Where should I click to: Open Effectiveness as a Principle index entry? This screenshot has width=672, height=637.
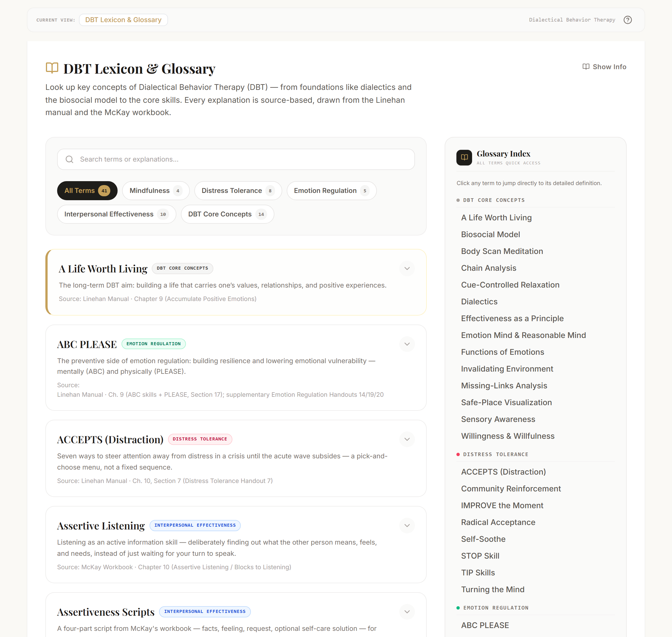[512, 319]
